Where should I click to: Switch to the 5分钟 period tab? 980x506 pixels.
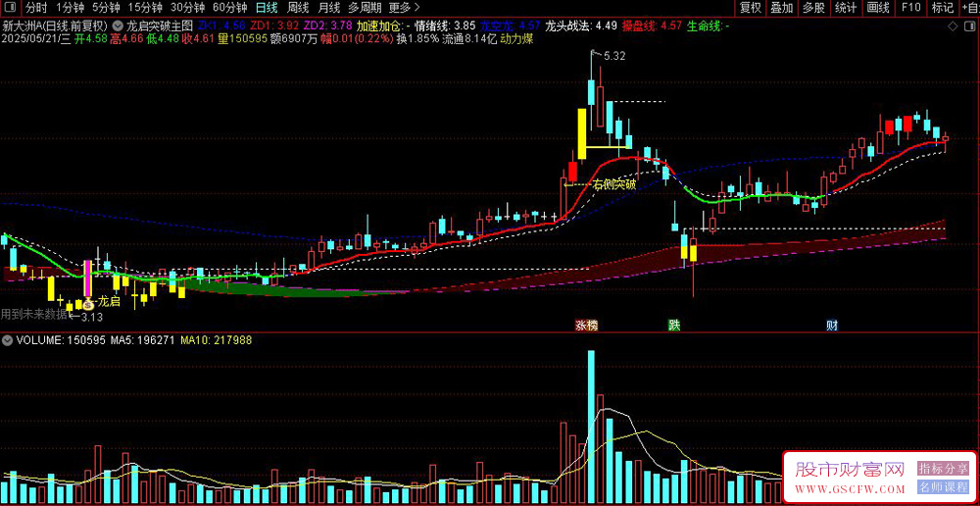point(106,8)
